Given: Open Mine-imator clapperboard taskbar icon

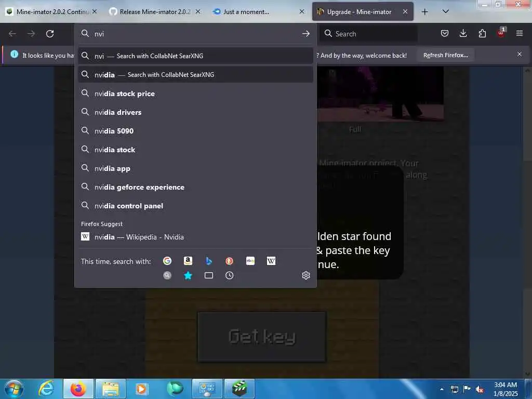Looking at the screenshot, I should point(239,389).
